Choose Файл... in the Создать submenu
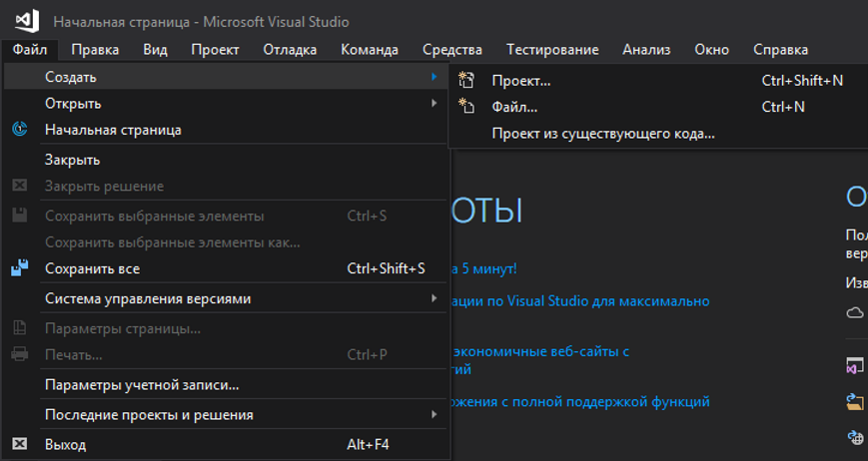Screen dimensions: 868x461 coord(657,107)
